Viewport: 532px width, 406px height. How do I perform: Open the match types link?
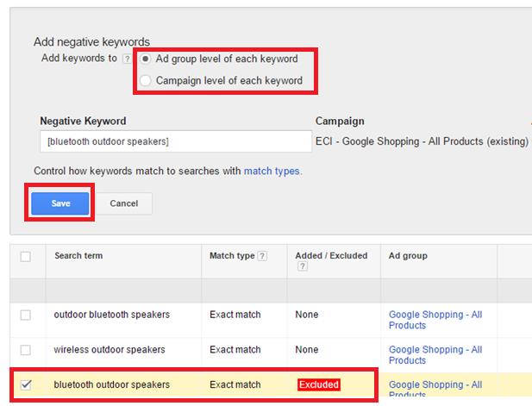[272, 172]
